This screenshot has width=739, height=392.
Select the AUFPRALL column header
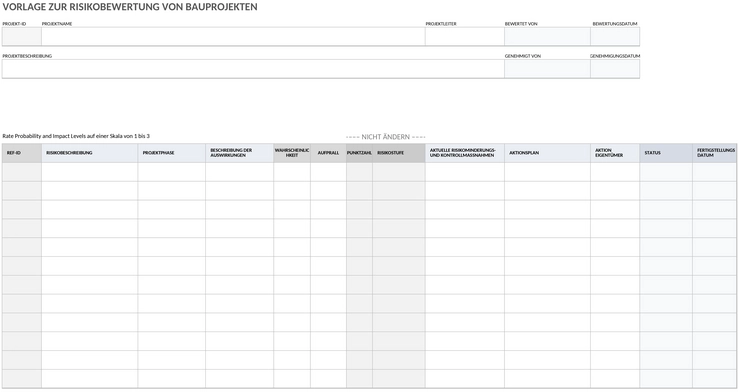pos(328,153)
